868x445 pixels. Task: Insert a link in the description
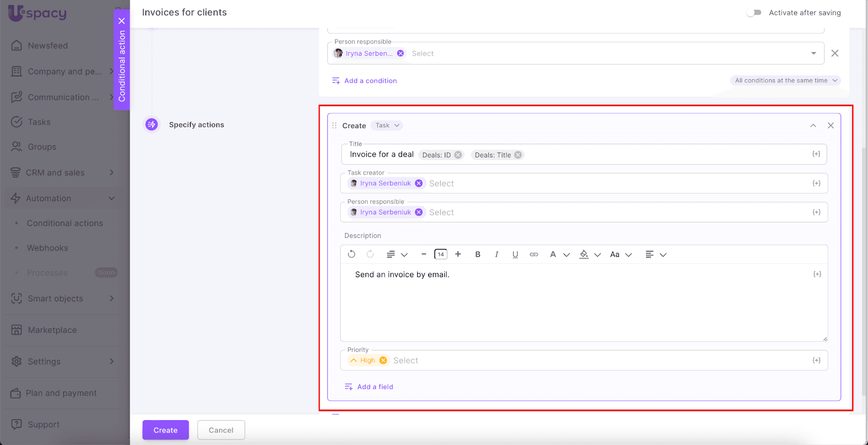click(x=534, y=254)
